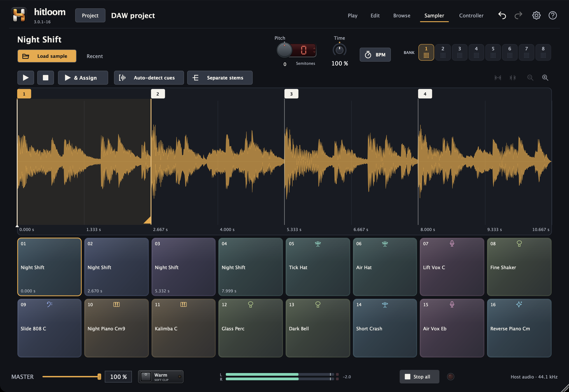Screen dimensions: 569x392
Task: Trigger the Lift Vox C pad
Action: click(x=452, y=267)
